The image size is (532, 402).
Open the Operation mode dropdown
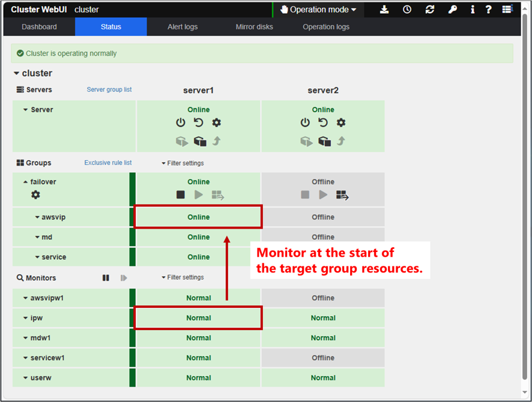tap(319, 9)
